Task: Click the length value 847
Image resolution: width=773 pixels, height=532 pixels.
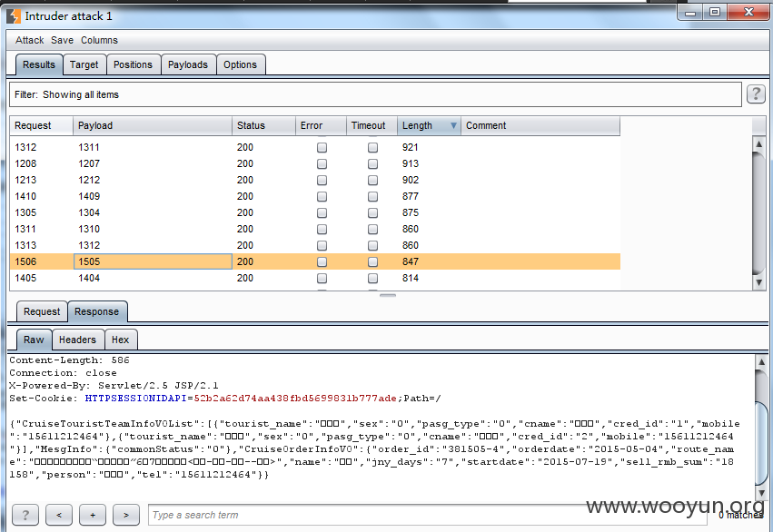Action: click(x=411, y=261)
